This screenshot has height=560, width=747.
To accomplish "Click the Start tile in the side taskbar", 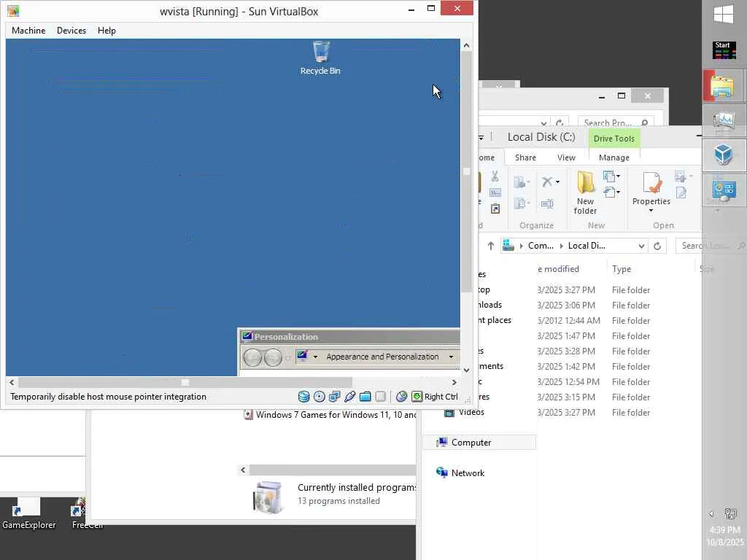I will [x=724, y=50].
